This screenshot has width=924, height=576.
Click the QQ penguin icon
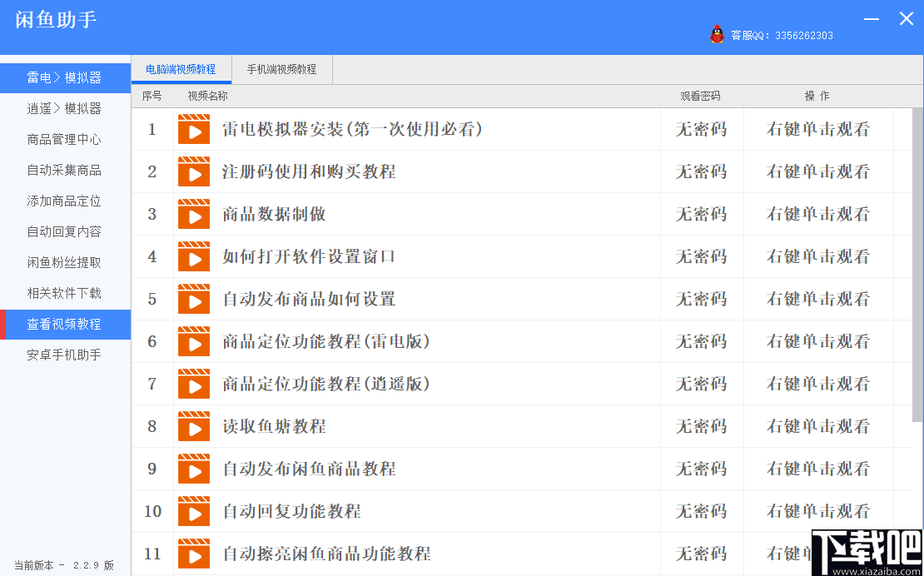[717, 34]
